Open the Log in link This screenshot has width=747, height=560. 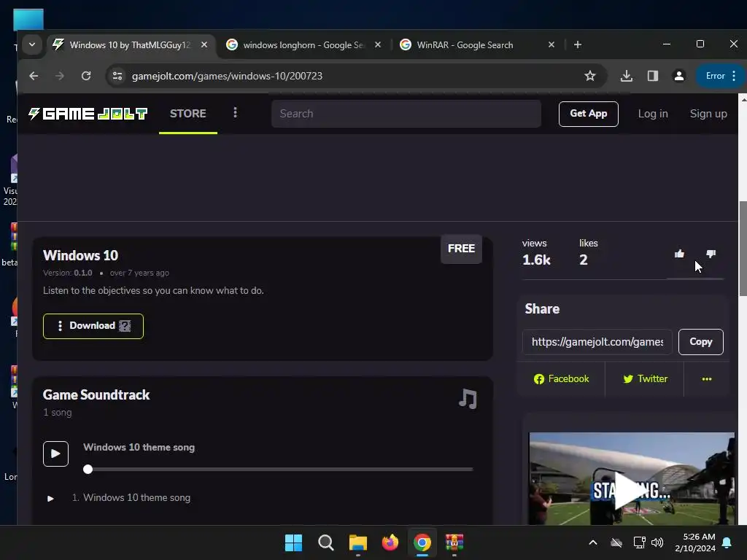point(653,114)
